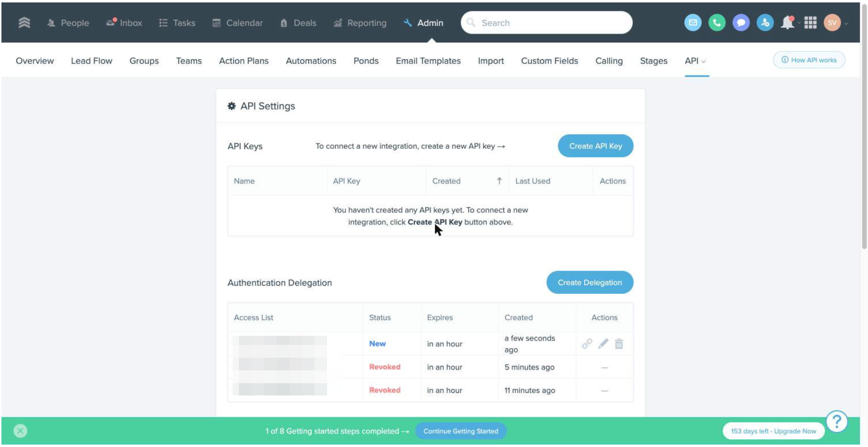Switch to the Custom Fields tab

coord(550,61)
